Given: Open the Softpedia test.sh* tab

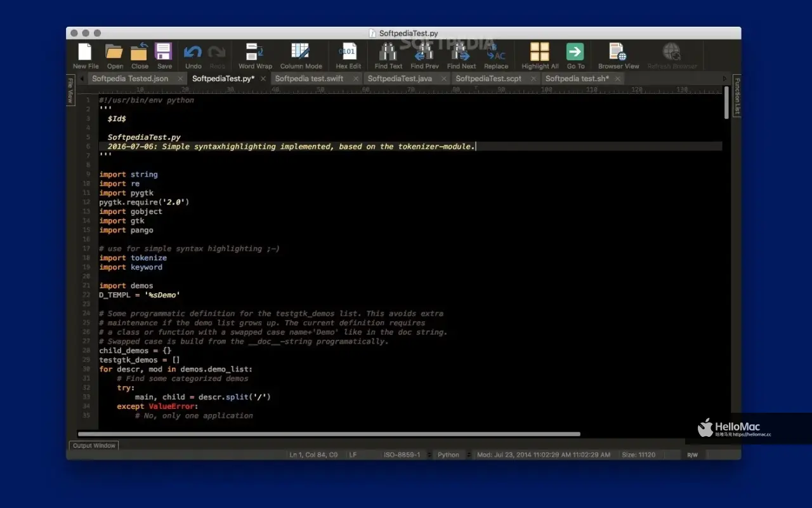Looking at the screenshot, I should (577, 79).
